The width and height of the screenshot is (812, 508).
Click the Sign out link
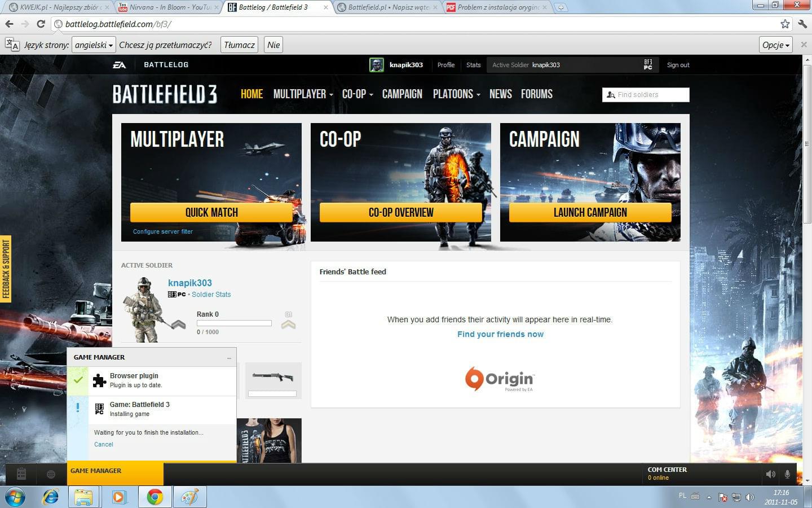click(x=678, y=65)
